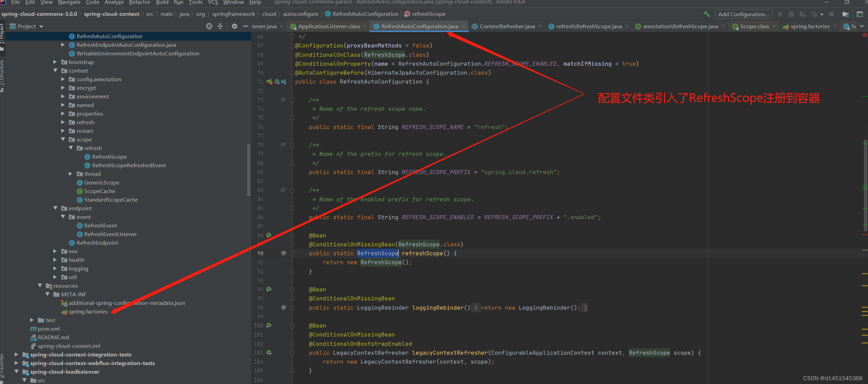Open the Analyze menu
868x384 pixels.
pyautogui.click(x=114, y=2)
